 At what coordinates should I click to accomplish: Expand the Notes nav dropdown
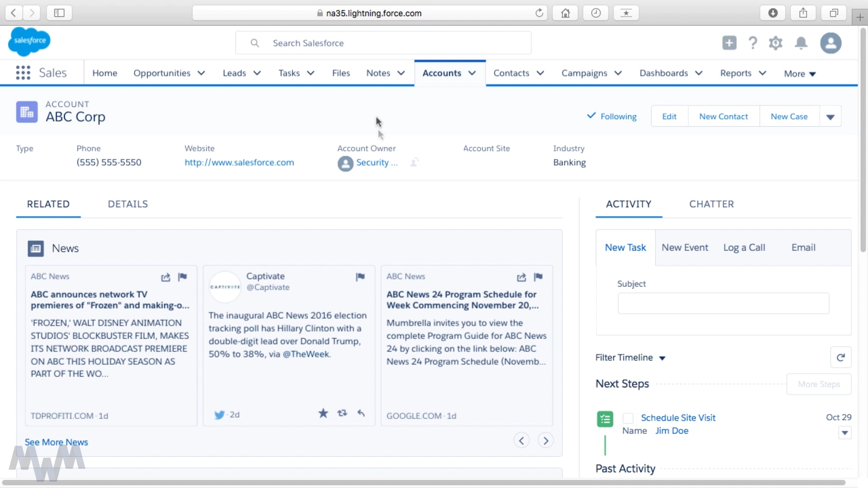click(x=401, y=73)
